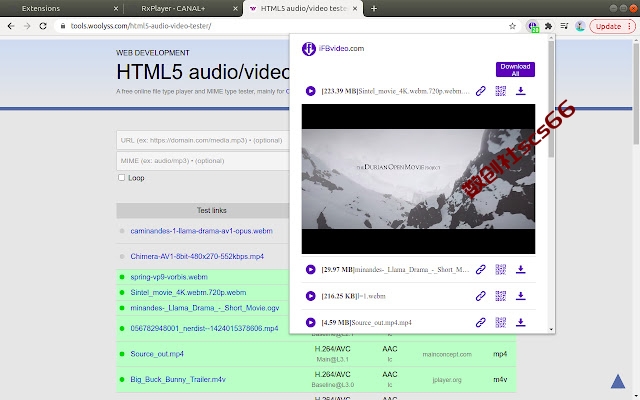Play the 29.97 MB Llama Drama entry
640x400 pixels.
pyautogui.click(x=311, y=269)
